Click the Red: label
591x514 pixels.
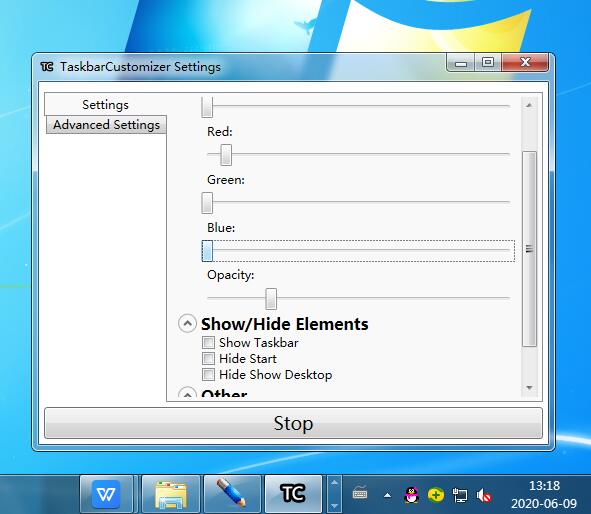[x=220, y=132]
